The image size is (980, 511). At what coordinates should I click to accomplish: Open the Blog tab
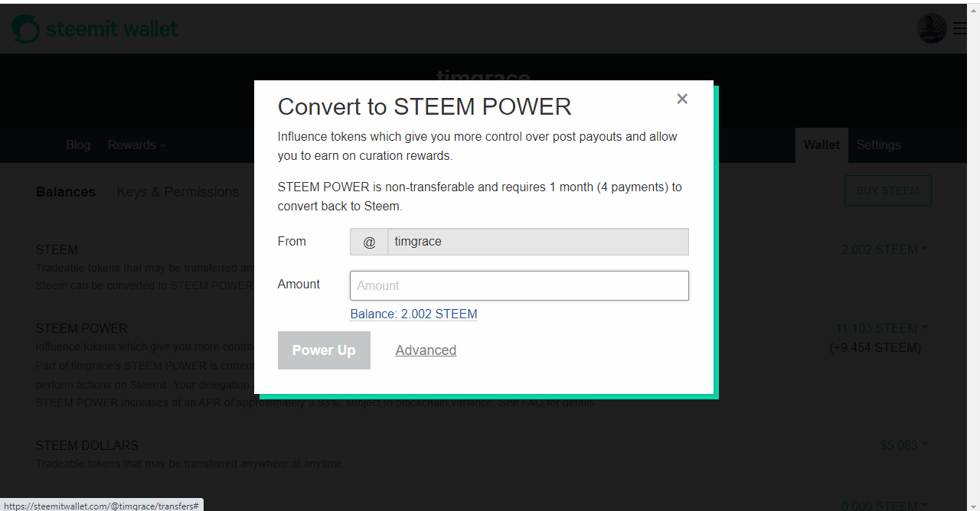[x=78, y=145]
